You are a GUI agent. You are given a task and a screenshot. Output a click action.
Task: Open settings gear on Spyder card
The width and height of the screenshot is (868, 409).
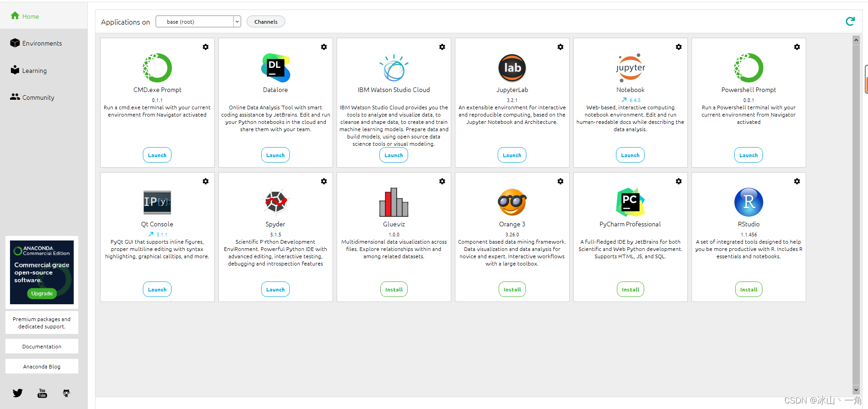click(x=324, y=181)
